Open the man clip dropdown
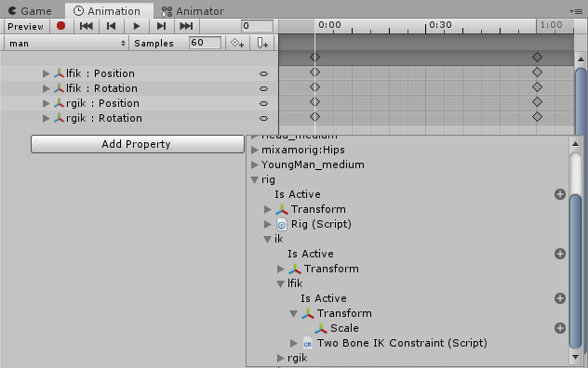This screenshot has width=588, height=368. pos(66,44)
